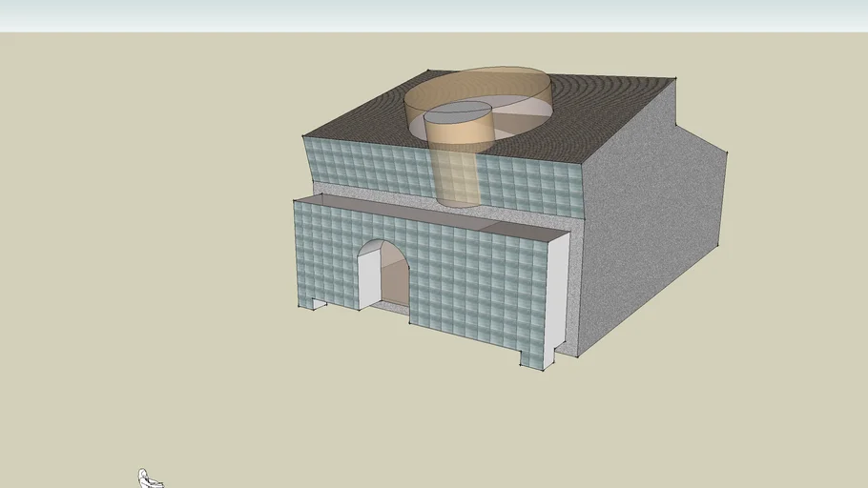Image resolution: width=868 pixels, height=488 pixels.
Task: Click the small foot at wall's left base
Action: (x=319, y=304)
